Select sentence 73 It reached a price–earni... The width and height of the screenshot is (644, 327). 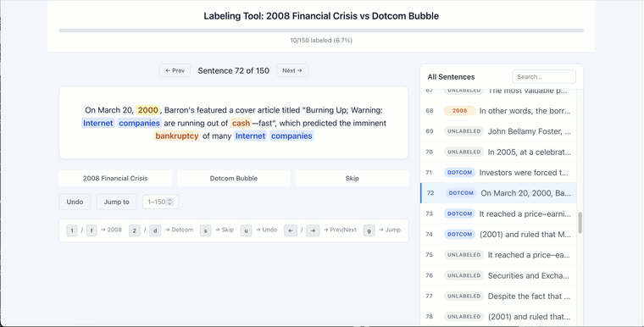(498, 213)
